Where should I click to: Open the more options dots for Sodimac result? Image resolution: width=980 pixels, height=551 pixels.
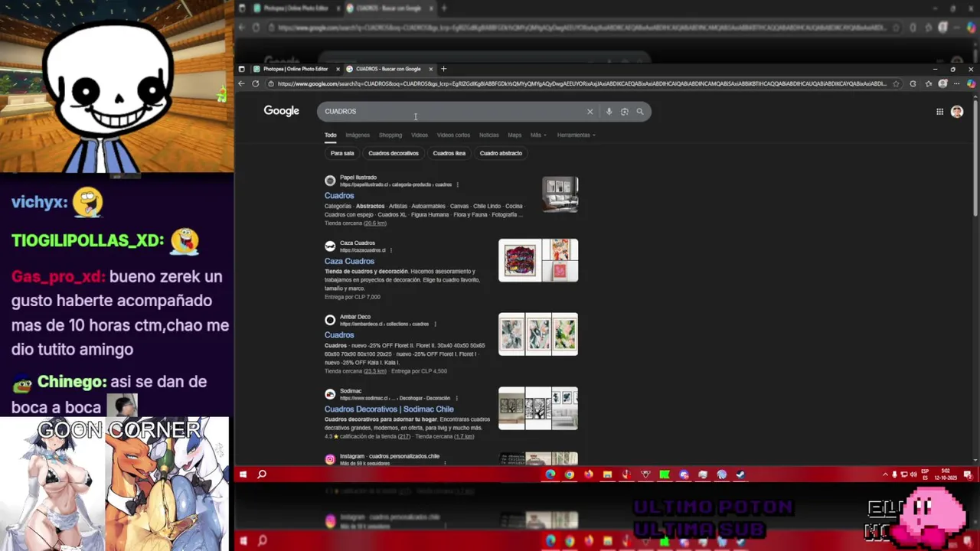[x=457, y=398]
